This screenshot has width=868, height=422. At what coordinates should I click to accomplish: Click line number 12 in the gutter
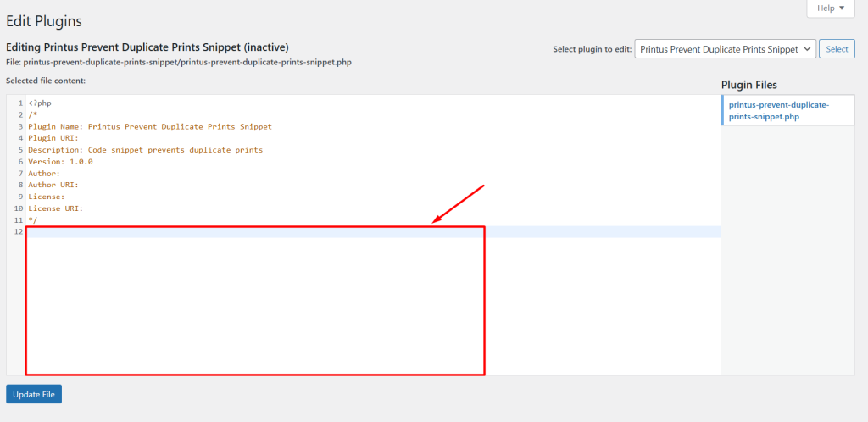coord(18,232)
